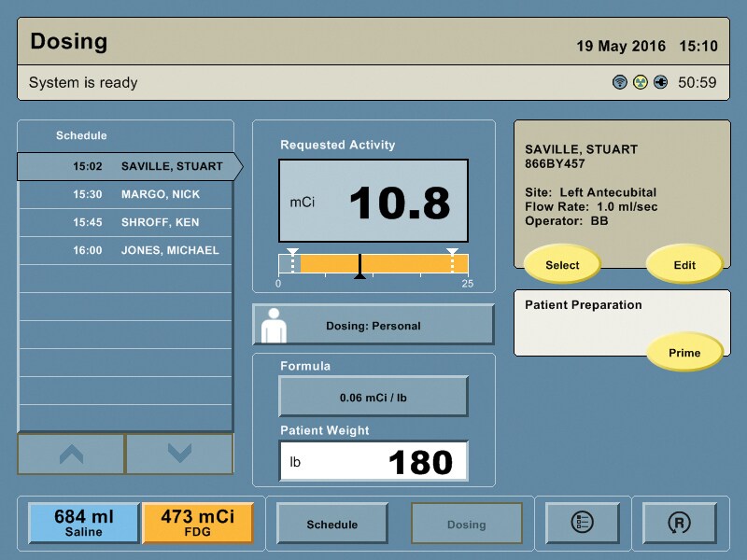
Task: Open the checklist button in bottom bar
Action: [x=582, y=523]
